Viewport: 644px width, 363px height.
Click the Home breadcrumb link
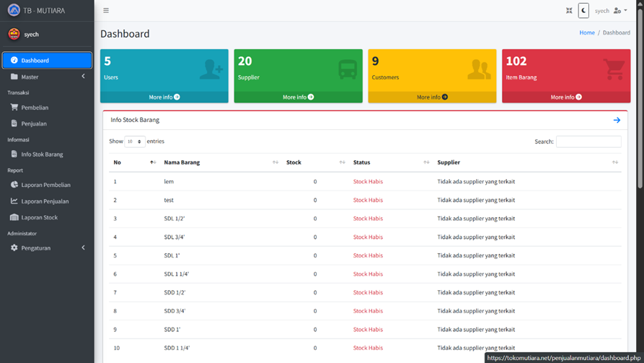tap(587, 32)
